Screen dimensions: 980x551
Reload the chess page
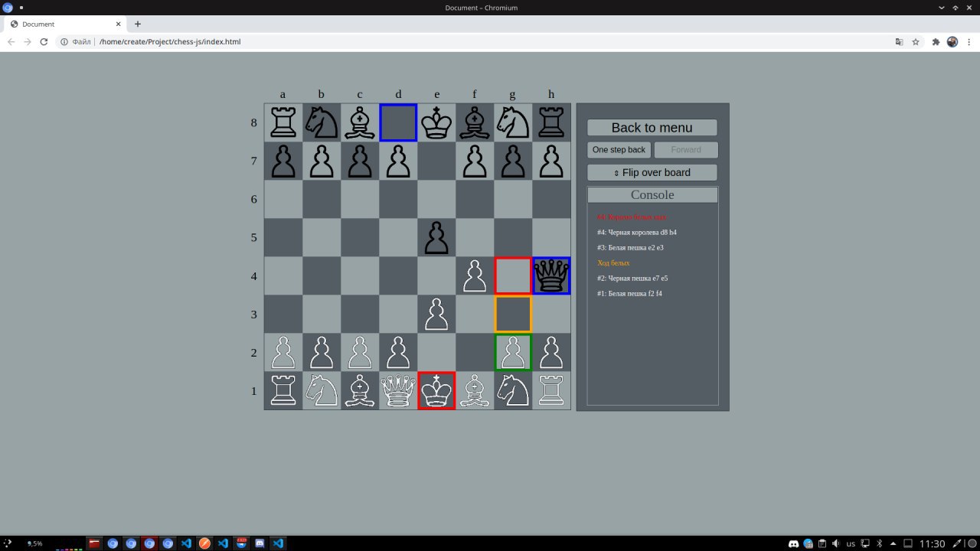point(44,41)
